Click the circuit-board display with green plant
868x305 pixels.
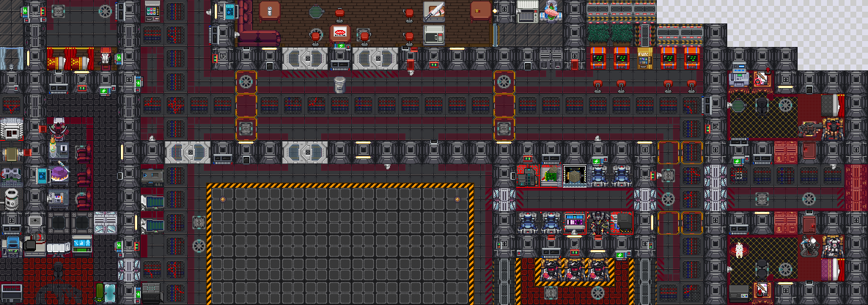point(551,175)
